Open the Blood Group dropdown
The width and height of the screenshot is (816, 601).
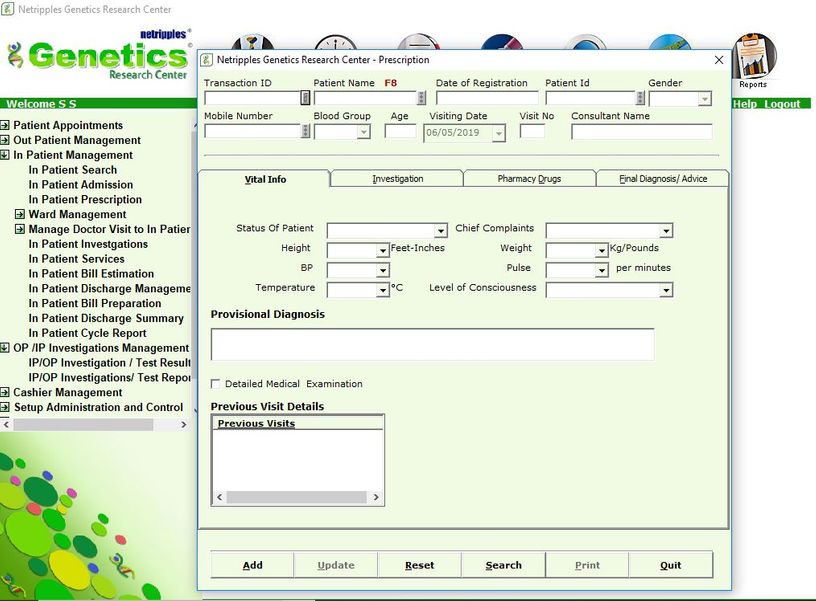click(x=364, y=132)
